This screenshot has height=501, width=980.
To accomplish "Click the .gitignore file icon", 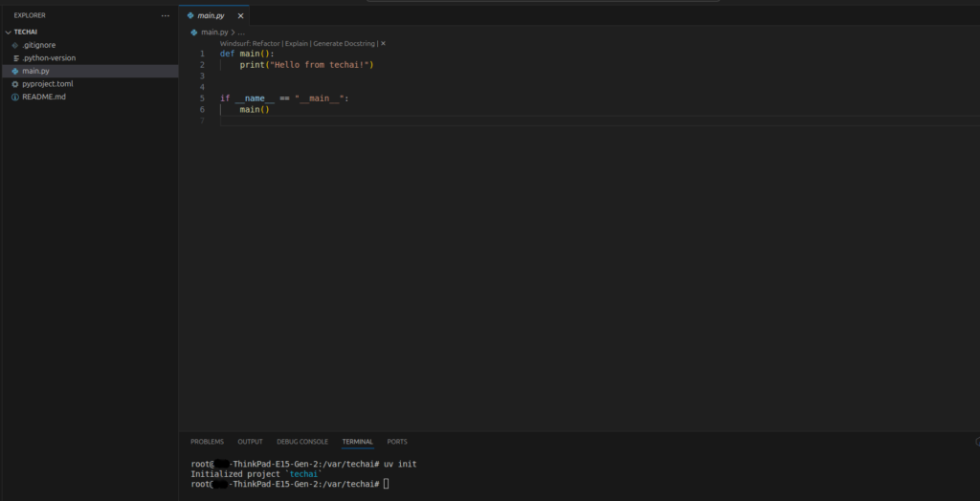I will [x=15, y=45].
